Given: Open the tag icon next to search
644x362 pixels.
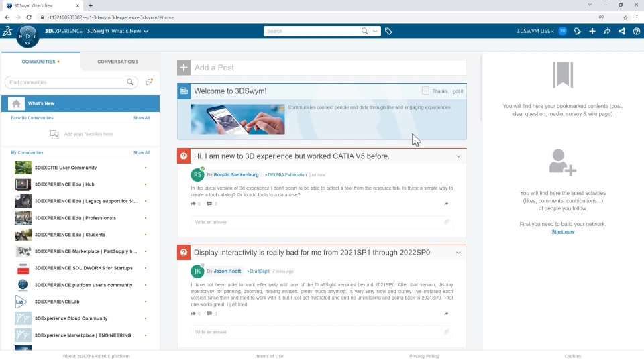Looking at the screenshot, I should pyautogui.click(x=388, y=32).
